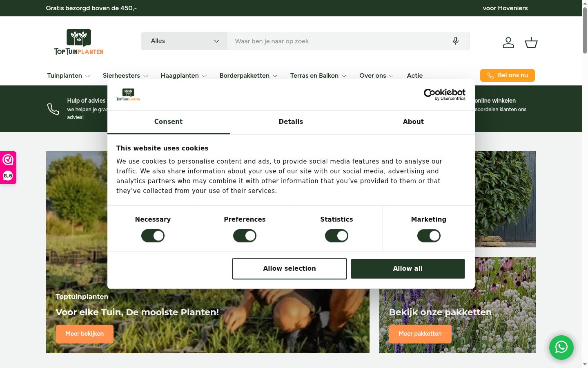
Task: Click the phone icon beside Hulp of advies
Action: (53, 109)
